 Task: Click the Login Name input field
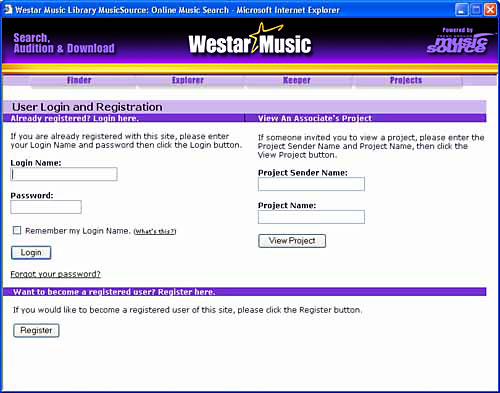64,174
